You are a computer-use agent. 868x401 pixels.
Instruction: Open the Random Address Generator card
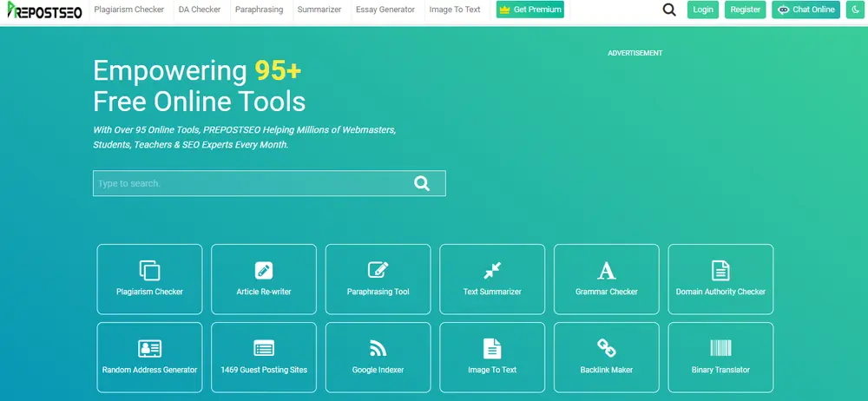tap(149, 356)
